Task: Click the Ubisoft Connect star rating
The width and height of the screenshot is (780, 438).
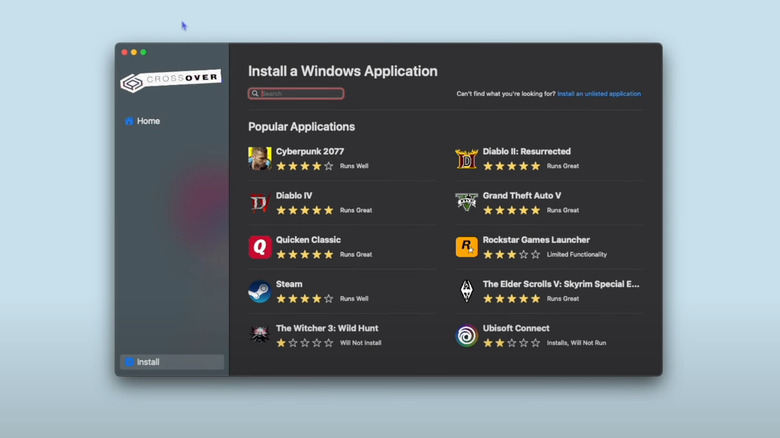Action: (x=511, y=343)
